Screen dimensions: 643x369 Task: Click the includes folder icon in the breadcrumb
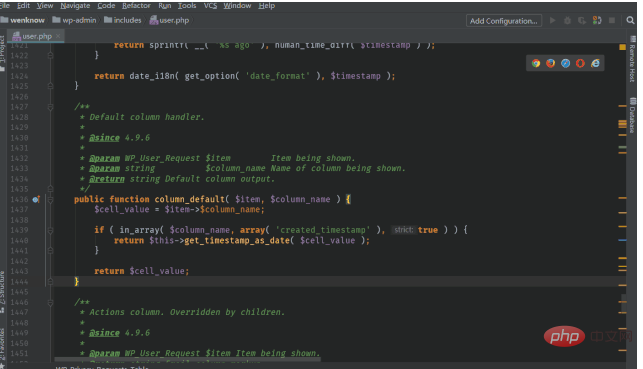click(108, 20)
